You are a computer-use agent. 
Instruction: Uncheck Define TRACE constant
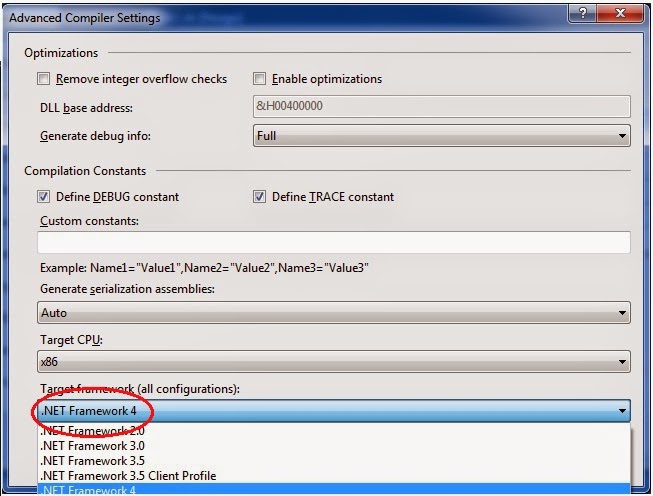(259, 197)
